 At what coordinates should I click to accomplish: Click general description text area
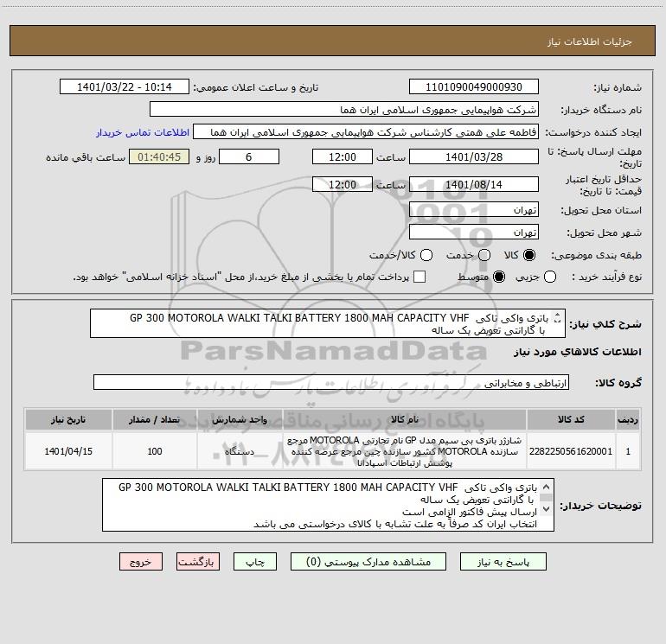pos(328,323)
